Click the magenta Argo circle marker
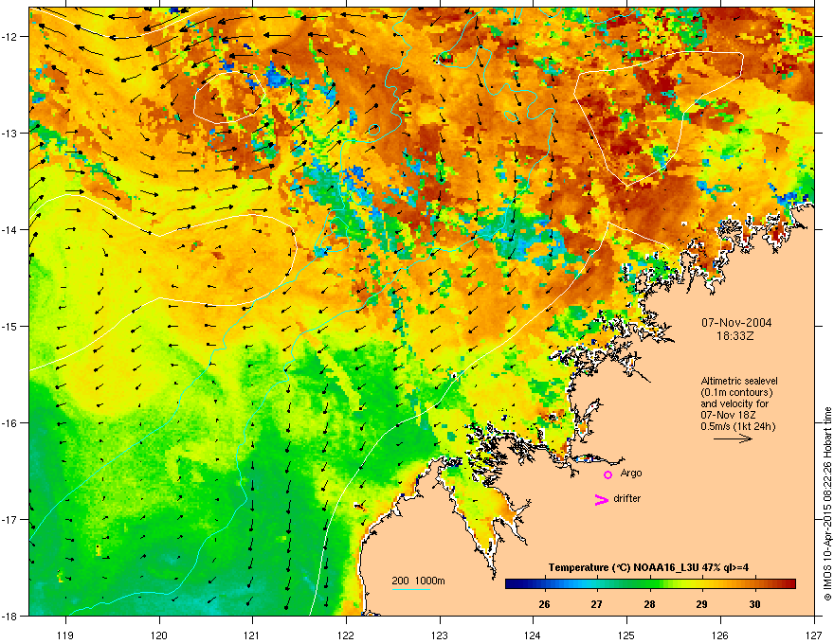This screenshot has height=644, width=834. point(607,474)
